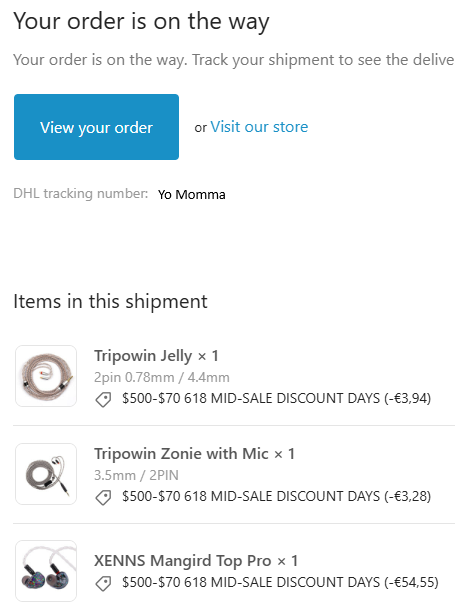Click the View your order button
The image size is (455, 611).
pyautogui.click(x=96, y=127)
